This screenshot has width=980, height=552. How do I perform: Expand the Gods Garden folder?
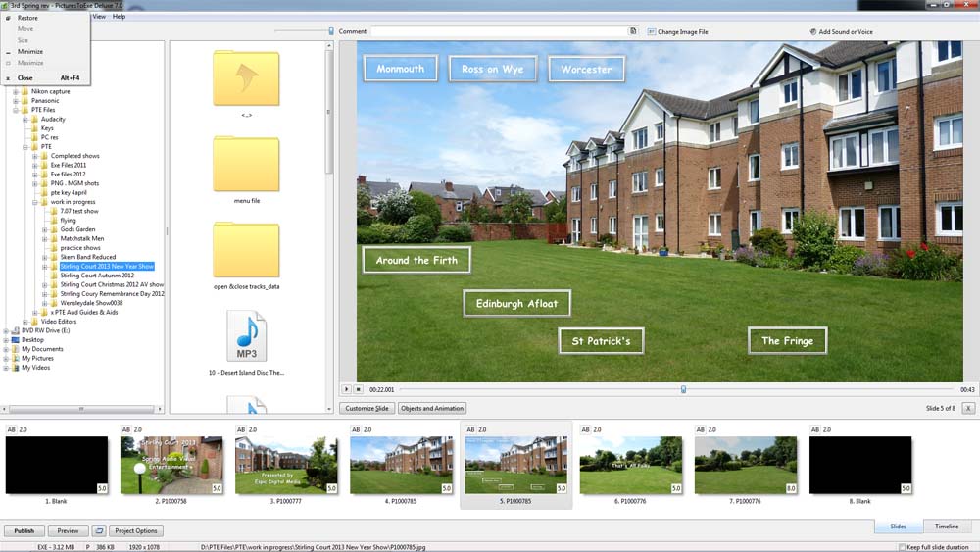pyautogui.click(x=44, y=229)
